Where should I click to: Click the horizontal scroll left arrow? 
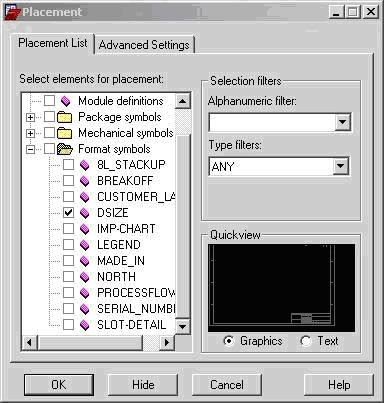pyautogui.click(x=29, y=342)
